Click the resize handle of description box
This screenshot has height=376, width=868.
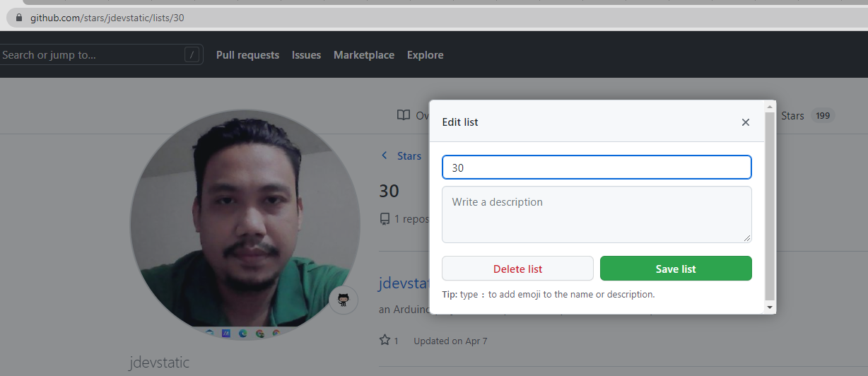(746, 238)
